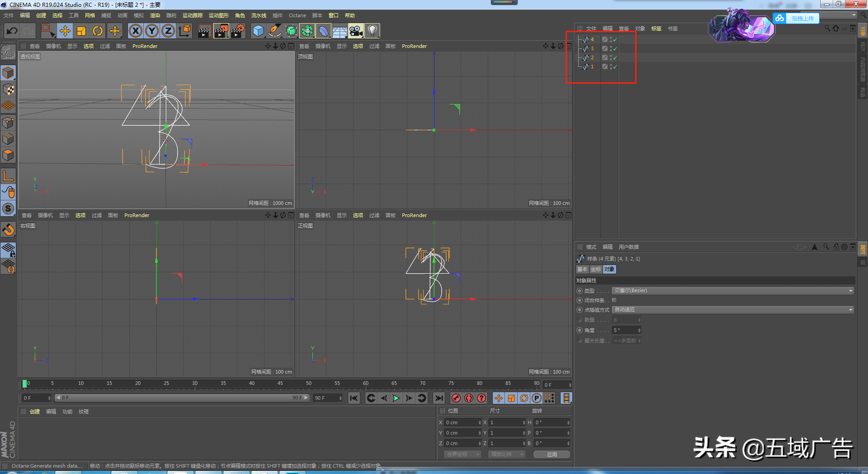Viewport: 868px width, 474px height.
Task: Open the scale proportion dropdown
Action: 506,454
